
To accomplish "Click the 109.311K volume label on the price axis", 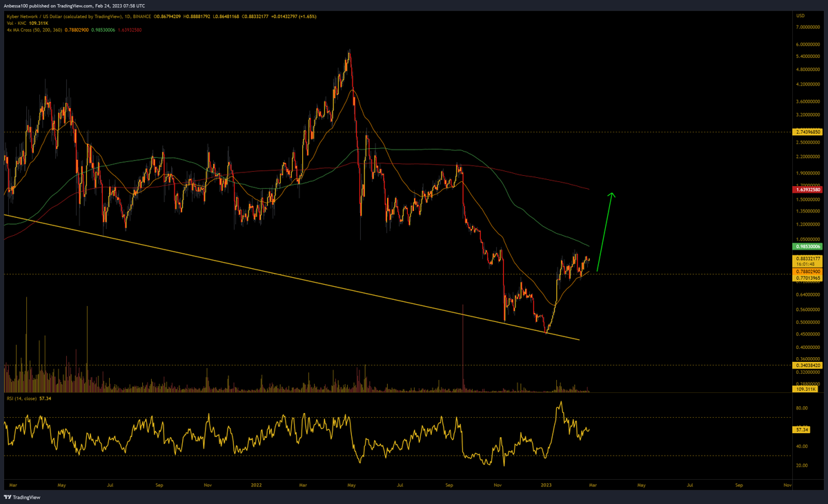I will pyautogui.click(x=805, y=390).
